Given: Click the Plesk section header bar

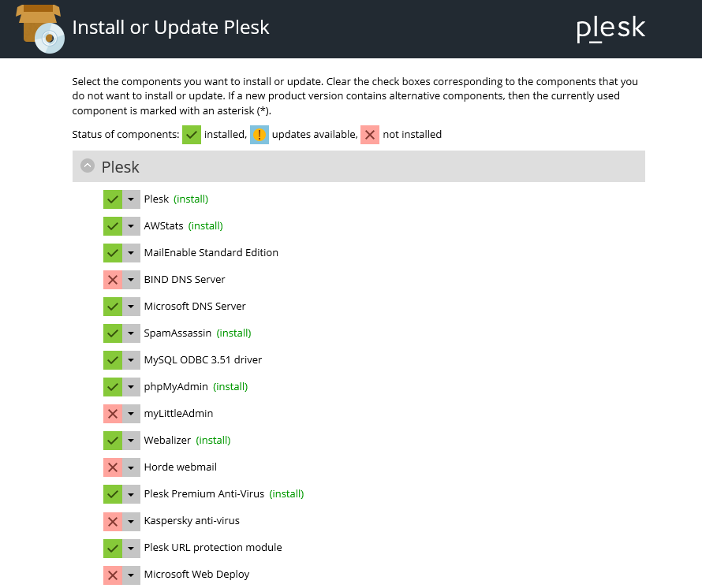Looking at the screenshot, I should (359, 166).
